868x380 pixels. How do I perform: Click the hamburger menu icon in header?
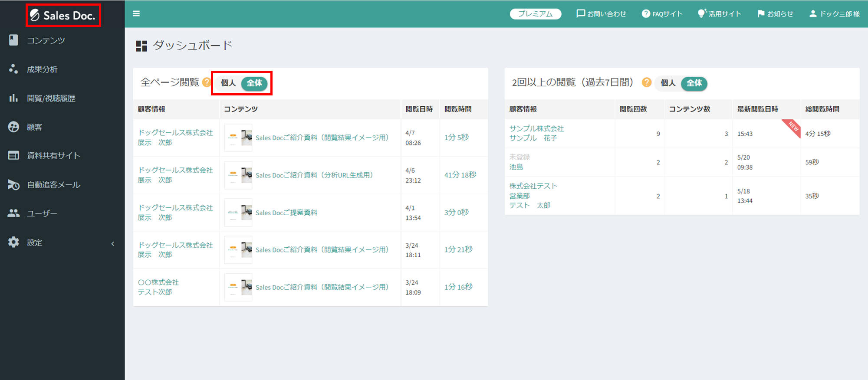click(136, 14)
